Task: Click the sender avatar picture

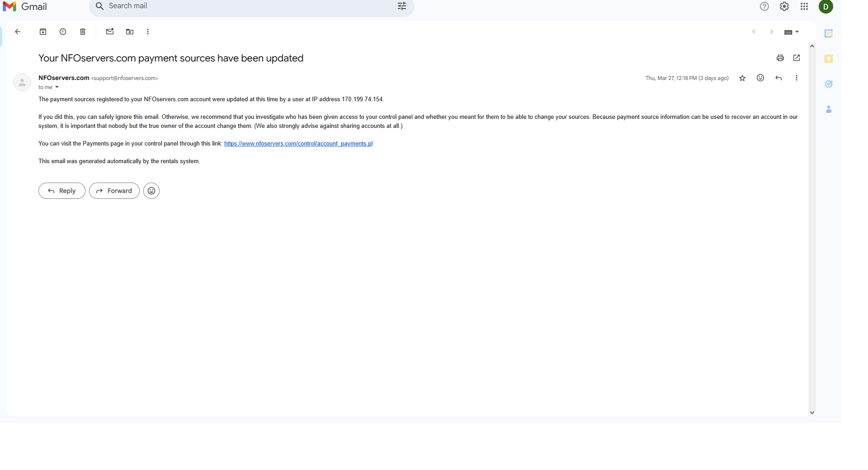Action: pos(22,82)
